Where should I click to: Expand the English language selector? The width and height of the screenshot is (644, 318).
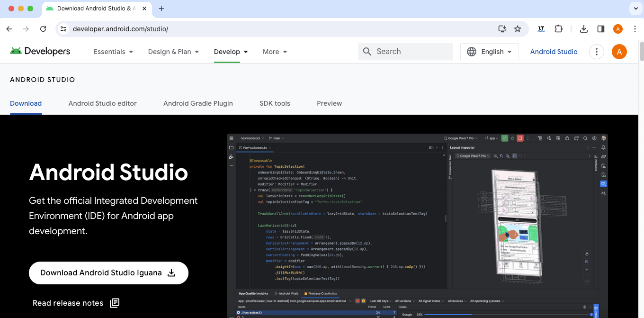point(489,51)
